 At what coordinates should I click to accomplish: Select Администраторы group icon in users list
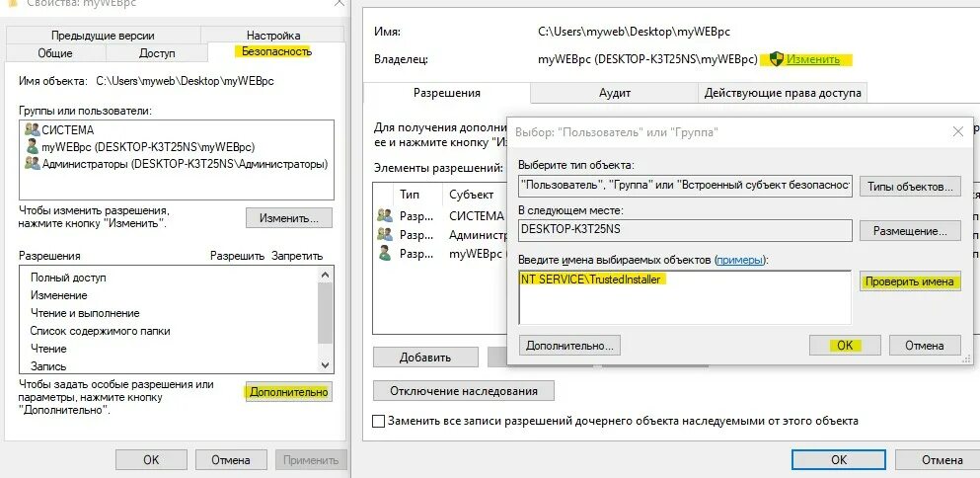32,163
